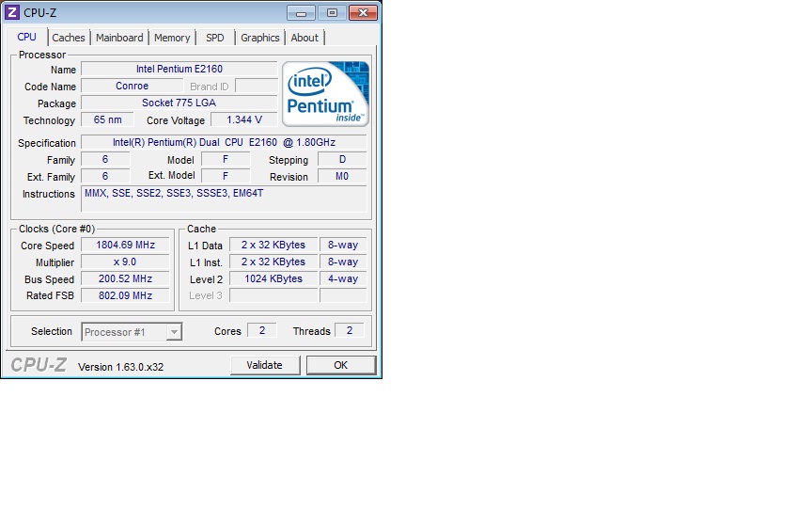
Task: Click the Bus Speed value 200.52 MHz
Action: 125,278
